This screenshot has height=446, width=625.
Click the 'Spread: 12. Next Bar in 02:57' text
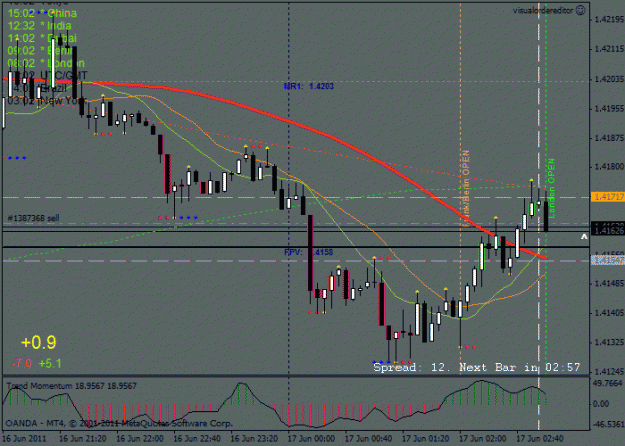(477, 367)
